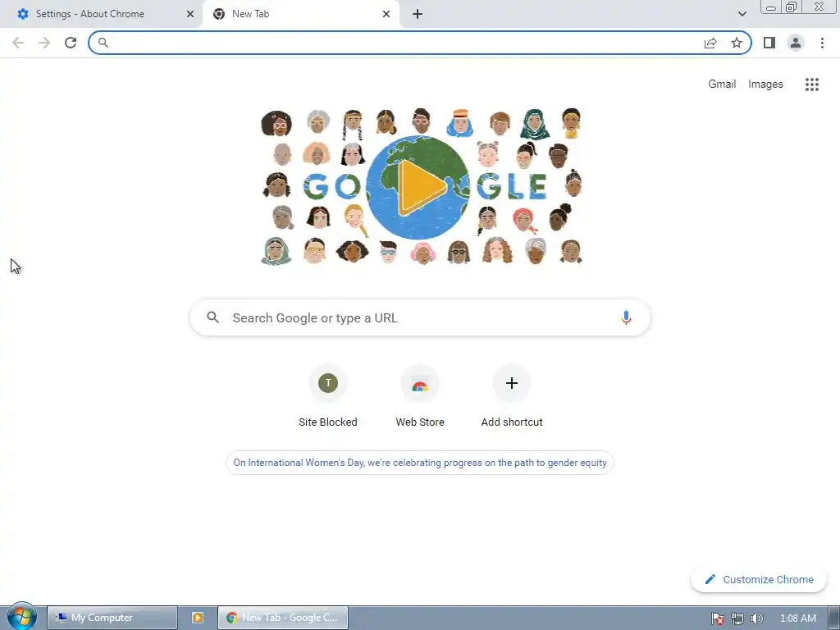
Task: Click the Action Center flag tray icon
Action: click(x=717, y=619)
